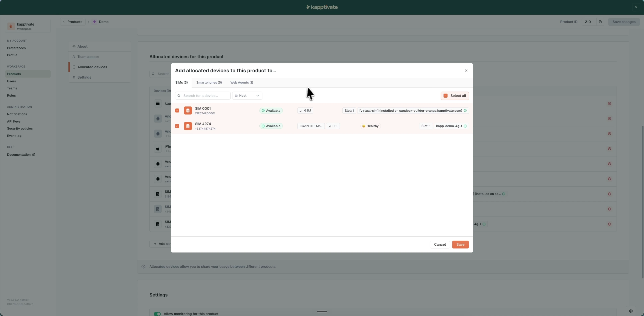Click the Available badge for SIM 0001
This screenshot has width=644, height=316.
tap(271, 111)
